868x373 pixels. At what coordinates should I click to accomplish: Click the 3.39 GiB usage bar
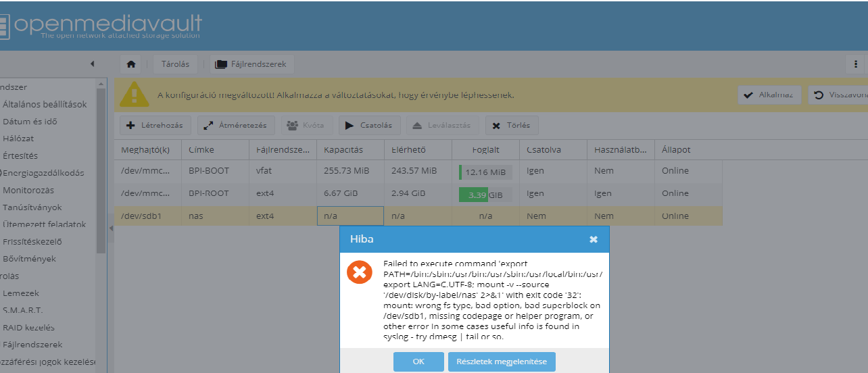click(x=485, y=195)
